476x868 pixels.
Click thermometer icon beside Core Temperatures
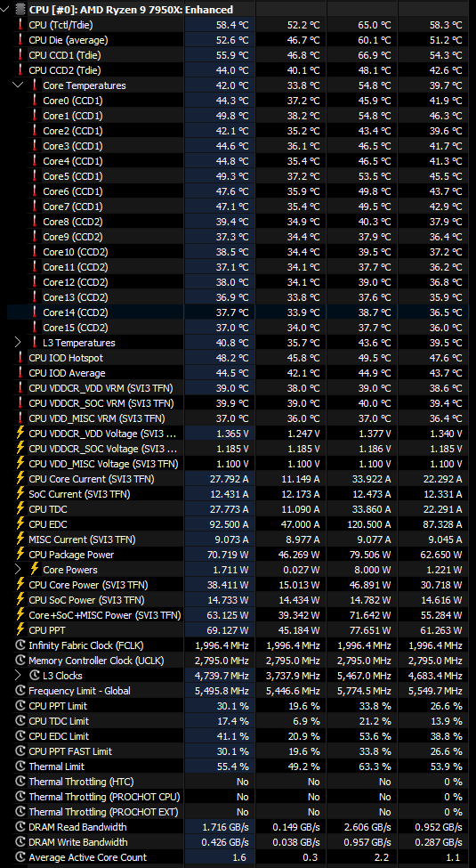click(35, 85)
